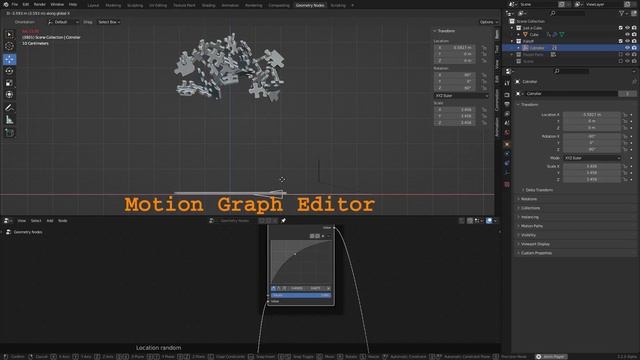Viewport: 640px width, 360px height.
Task: Expand the Viewport Display panel
Action: 535,244
